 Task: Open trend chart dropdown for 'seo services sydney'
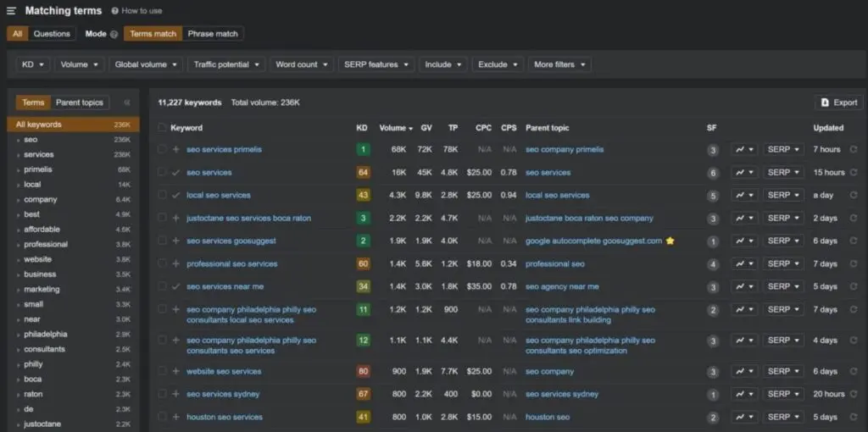pos(744,394)
